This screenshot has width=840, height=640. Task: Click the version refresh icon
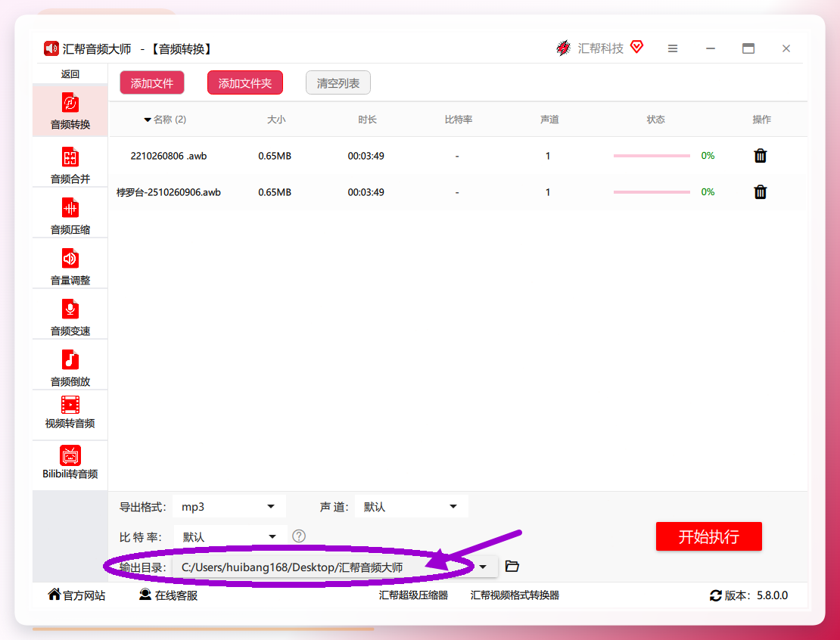716,595
